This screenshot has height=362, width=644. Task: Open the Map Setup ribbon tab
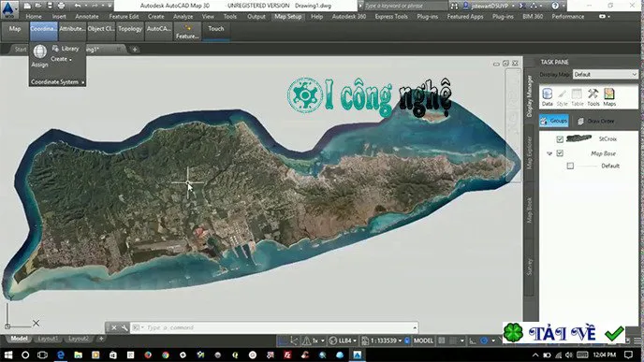click(288, 17)
